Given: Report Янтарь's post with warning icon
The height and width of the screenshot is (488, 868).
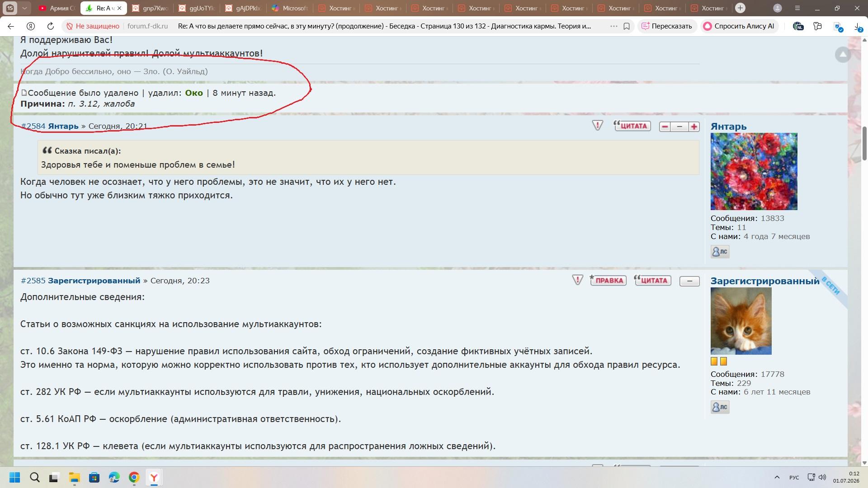Looking at the screenshot, I should pos(597,126).
